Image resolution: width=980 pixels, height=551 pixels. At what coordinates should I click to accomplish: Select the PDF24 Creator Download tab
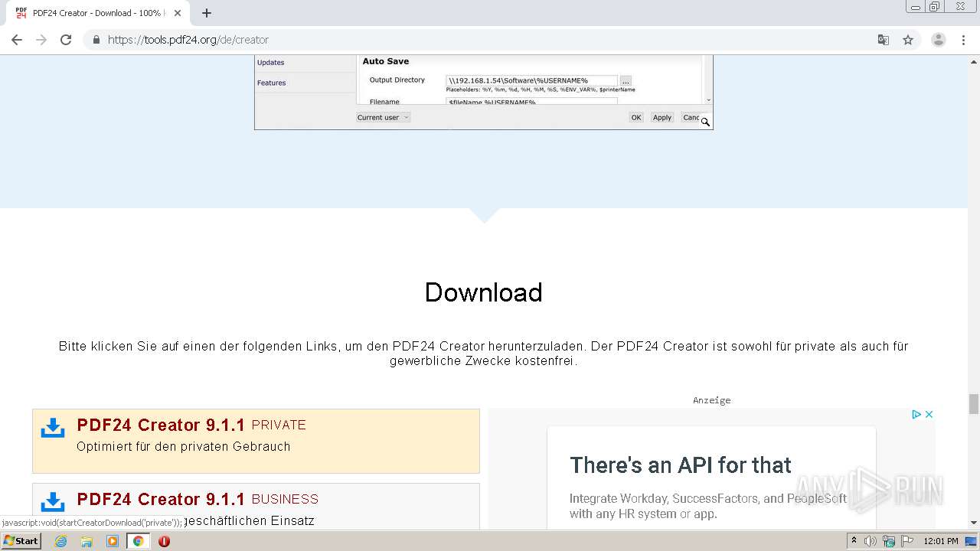[x=98, y=13]
